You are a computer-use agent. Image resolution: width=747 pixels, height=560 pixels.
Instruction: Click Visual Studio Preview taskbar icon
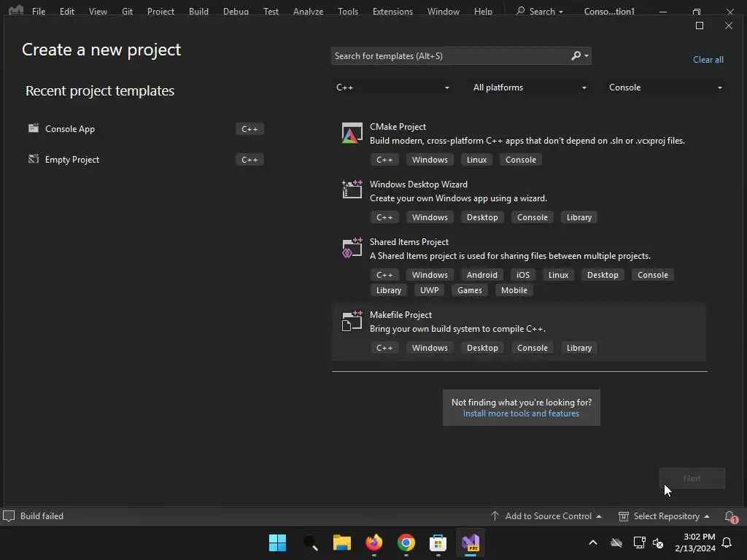[x=471, y=542]
